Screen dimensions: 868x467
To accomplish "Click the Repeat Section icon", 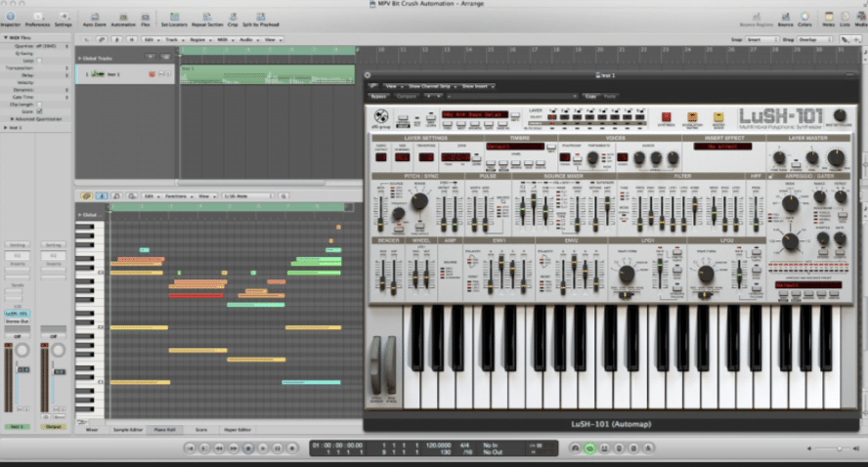I will click(206, 19).
